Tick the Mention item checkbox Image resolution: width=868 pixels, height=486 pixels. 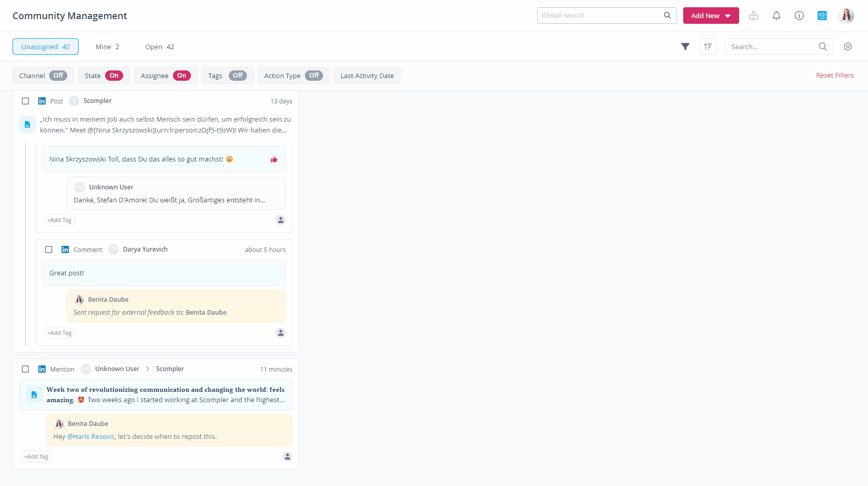(x=25, y=369)
